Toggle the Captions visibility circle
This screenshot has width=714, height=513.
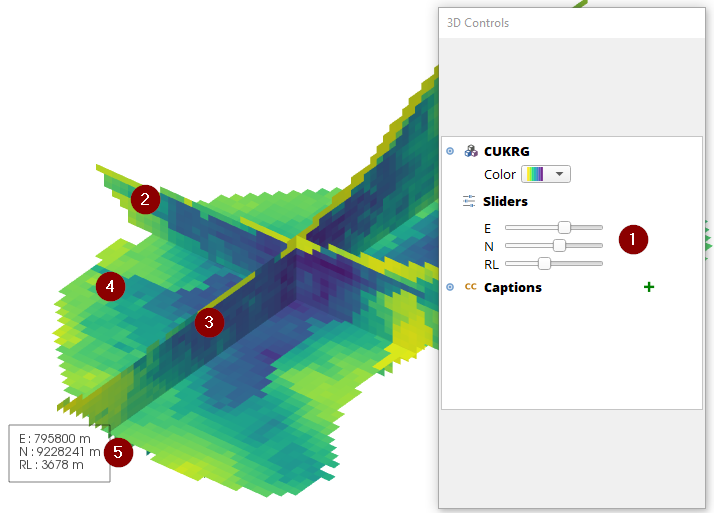coord(450,287)
